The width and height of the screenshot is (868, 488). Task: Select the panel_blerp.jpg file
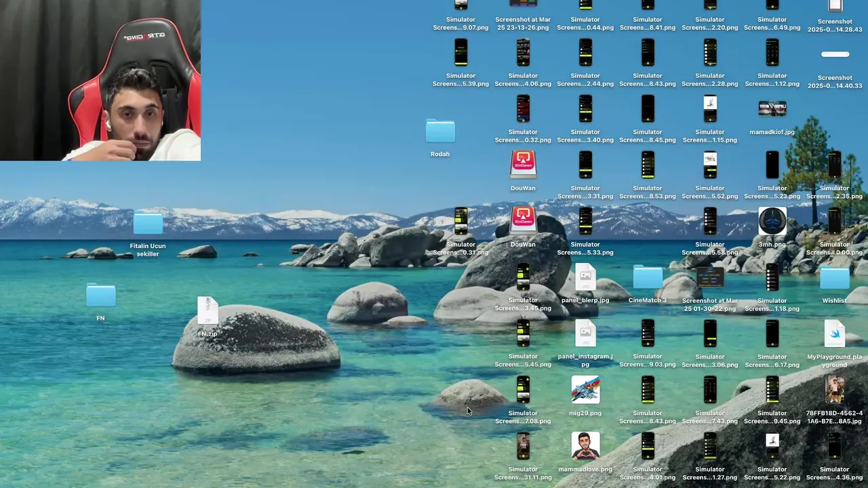[585, 277]
